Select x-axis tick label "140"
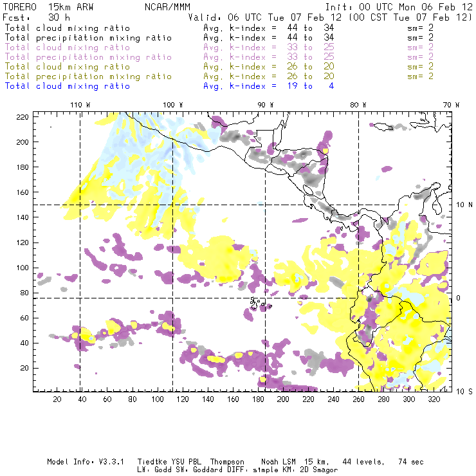Image resolution: width=476 pixels, height=476 pixels. 208,399
